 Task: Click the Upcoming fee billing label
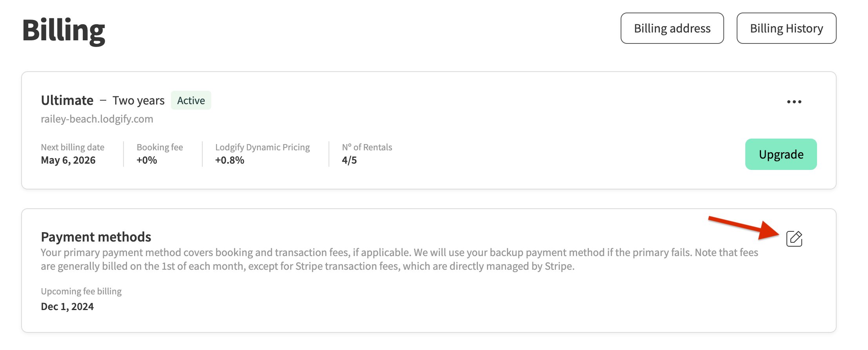click(81, 291)
